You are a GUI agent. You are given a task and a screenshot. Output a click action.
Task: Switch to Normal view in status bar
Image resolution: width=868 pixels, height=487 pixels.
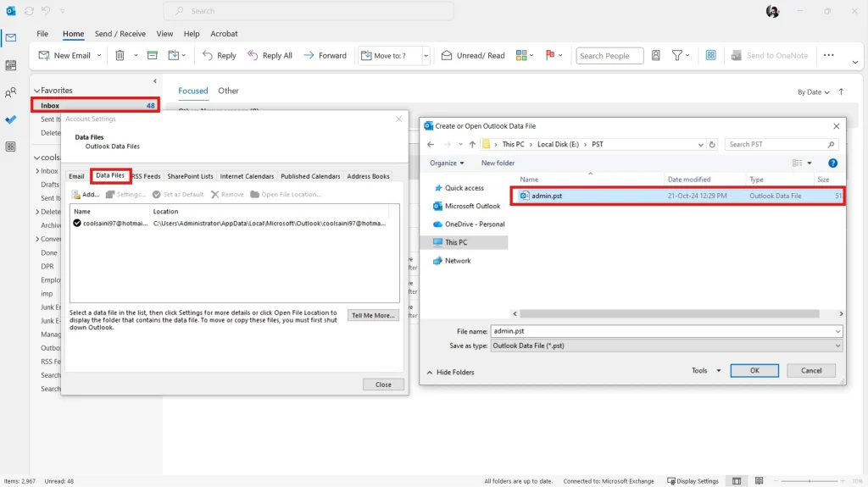tap(737, 481)
